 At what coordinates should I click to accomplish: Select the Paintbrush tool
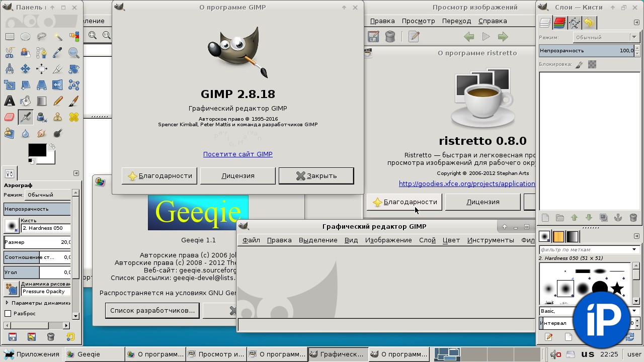click(x=73, y=101)
